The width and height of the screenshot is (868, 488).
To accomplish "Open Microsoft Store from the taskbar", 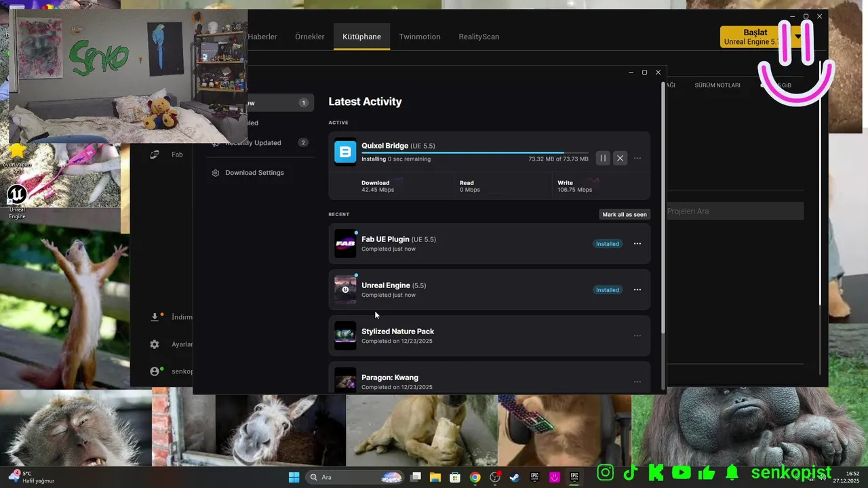I will (455, 477).
